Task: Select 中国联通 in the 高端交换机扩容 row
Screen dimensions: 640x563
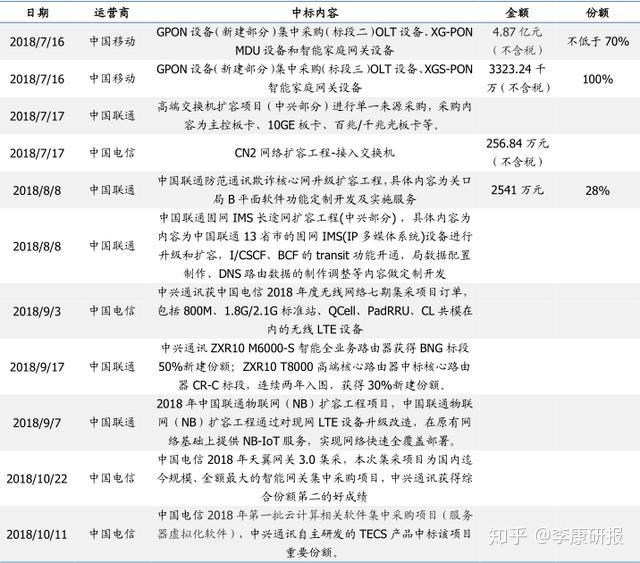Action: tap(112, 116)
